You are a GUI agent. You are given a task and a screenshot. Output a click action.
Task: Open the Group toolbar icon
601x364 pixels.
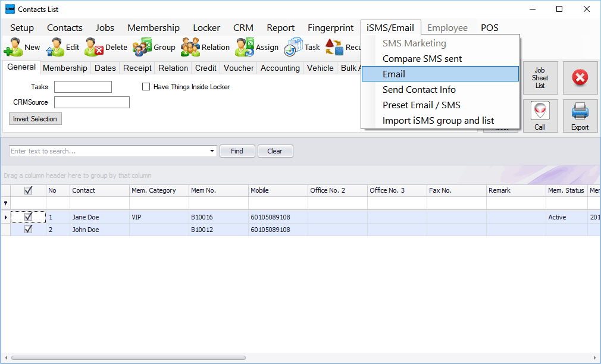[142, 47]
